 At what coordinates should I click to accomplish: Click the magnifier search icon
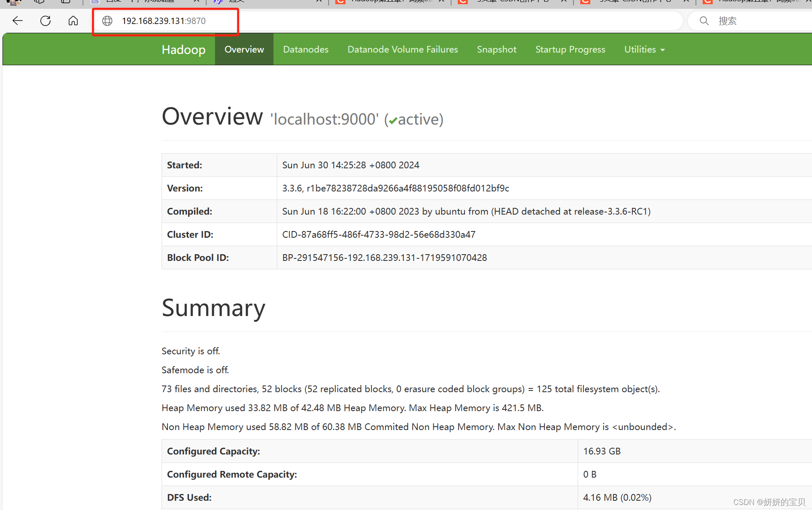(x=704, y=21)
